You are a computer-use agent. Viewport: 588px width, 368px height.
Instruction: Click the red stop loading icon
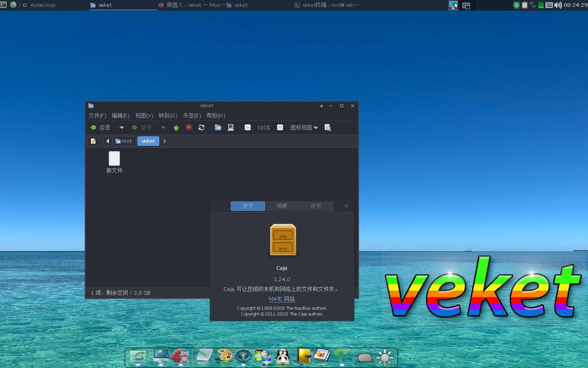coord(189,128)
